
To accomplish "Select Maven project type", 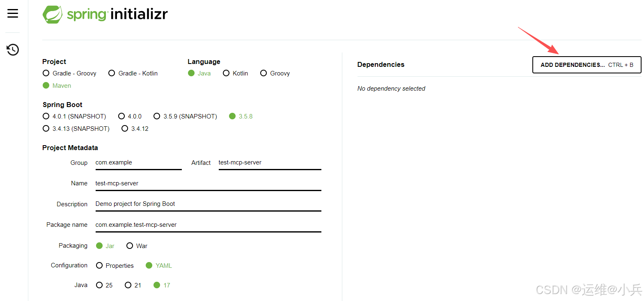I will [x=57, y=86].
